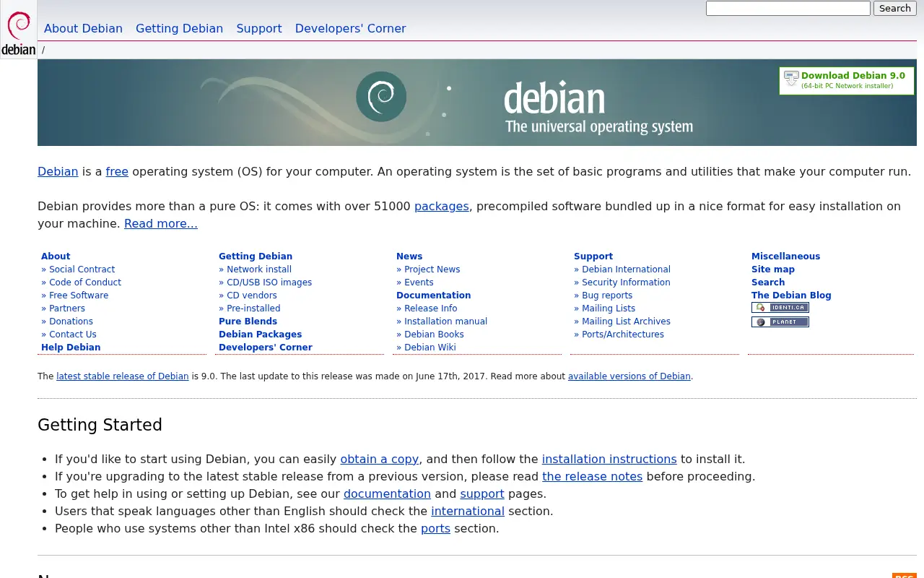
Task: Open Help Debian link
Action: click(71, 348)
